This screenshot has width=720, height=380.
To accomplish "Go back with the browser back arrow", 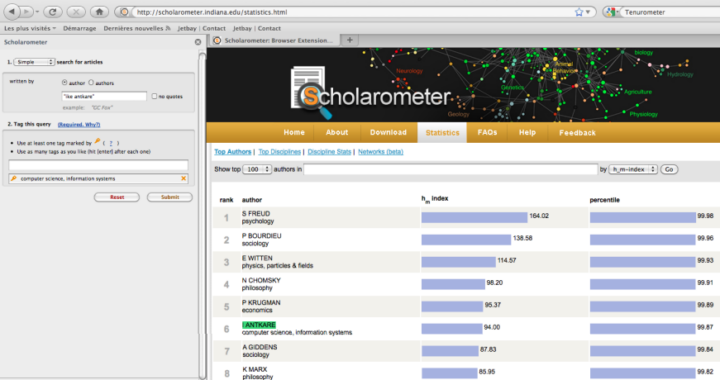I will coord(12,11).
